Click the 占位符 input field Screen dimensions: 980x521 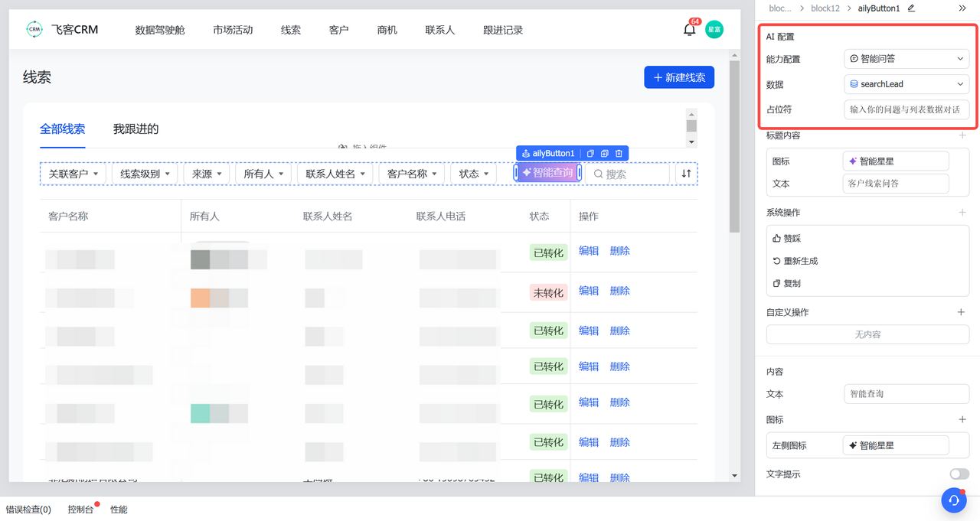(906, 109)
